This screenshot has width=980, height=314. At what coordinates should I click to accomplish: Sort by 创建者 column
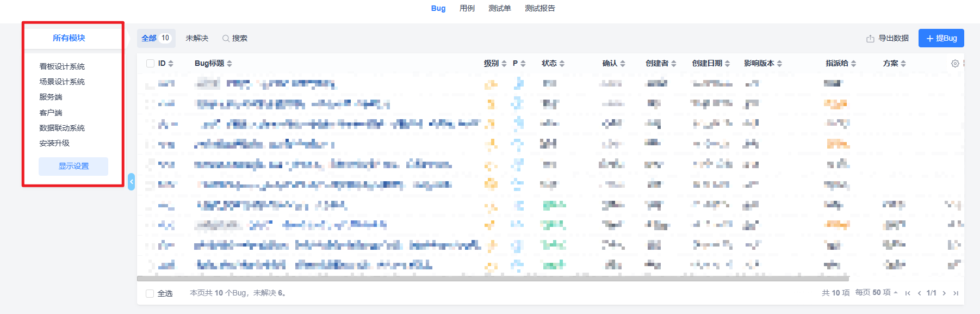click(x=661, y=64)
